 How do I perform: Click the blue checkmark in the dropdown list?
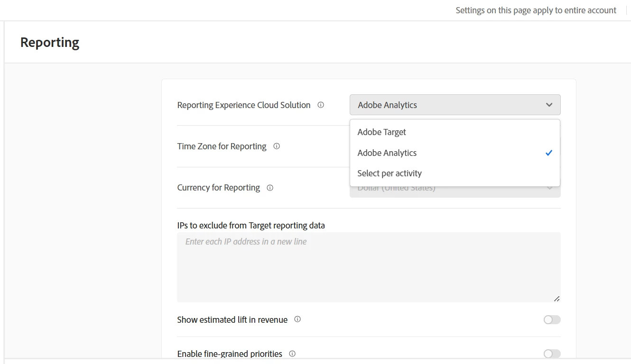(x=549, y=153)
